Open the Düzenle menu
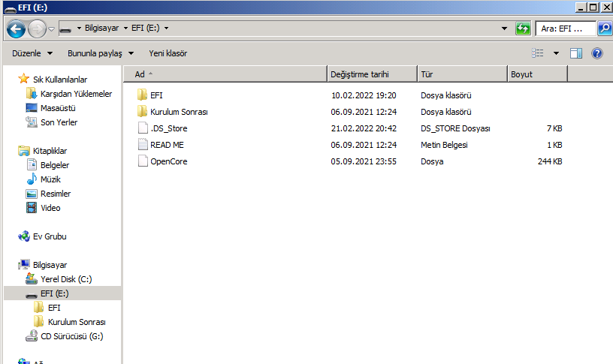The image size is (613, 364). (x=32, y=53)
